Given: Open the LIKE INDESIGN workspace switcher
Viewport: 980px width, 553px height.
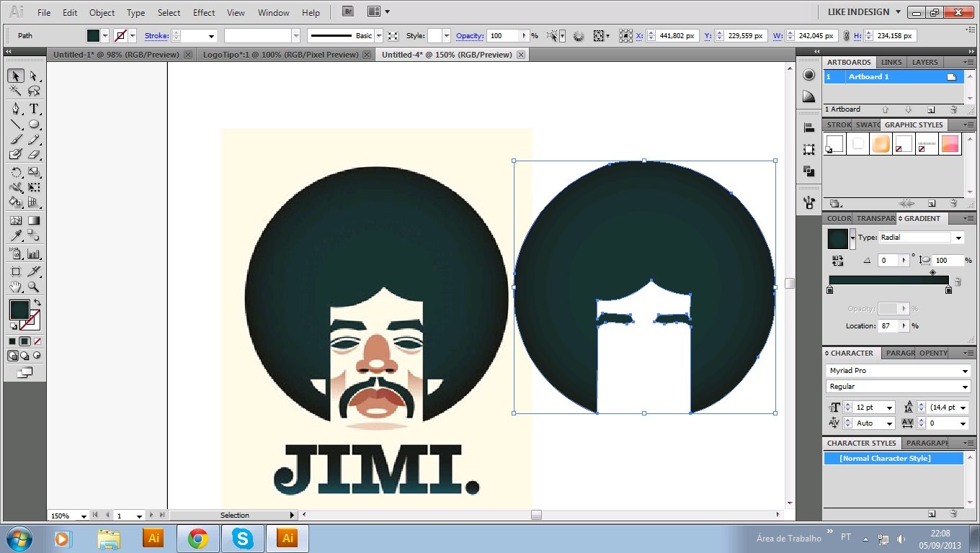Looking at the screenshot, I should pyautogui.click(x=865, y=12).
